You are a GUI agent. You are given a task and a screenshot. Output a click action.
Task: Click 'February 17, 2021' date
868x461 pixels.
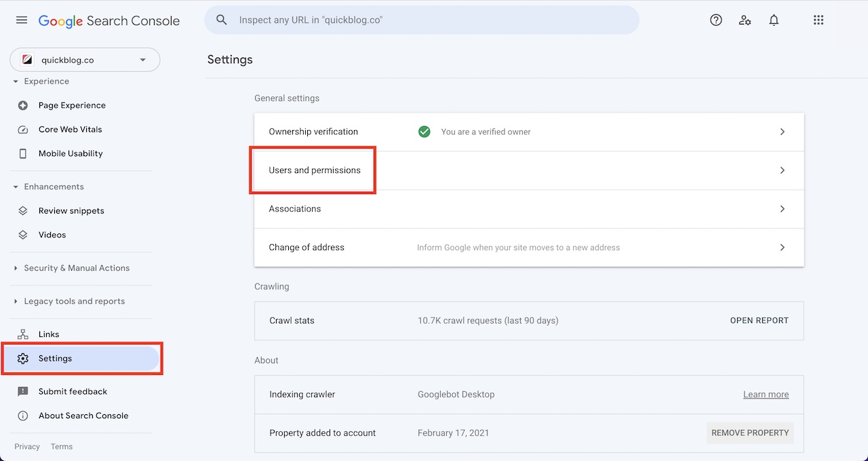pyautogui.click(x=453, y=433)
